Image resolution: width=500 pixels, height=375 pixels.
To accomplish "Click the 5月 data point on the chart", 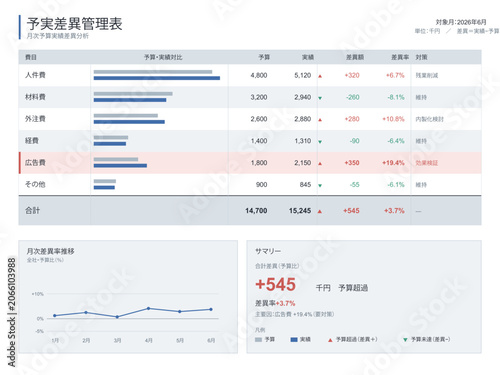I will [180, 311].
